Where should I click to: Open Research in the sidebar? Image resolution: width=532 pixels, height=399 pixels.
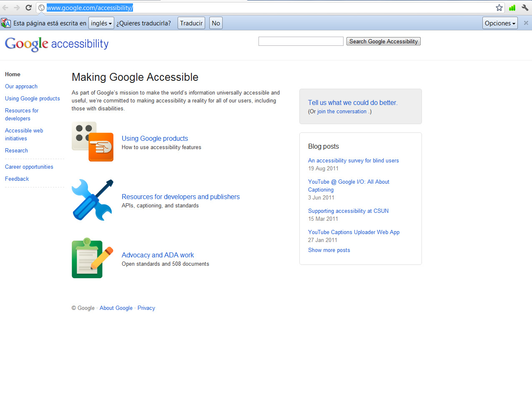coord(17,150)
